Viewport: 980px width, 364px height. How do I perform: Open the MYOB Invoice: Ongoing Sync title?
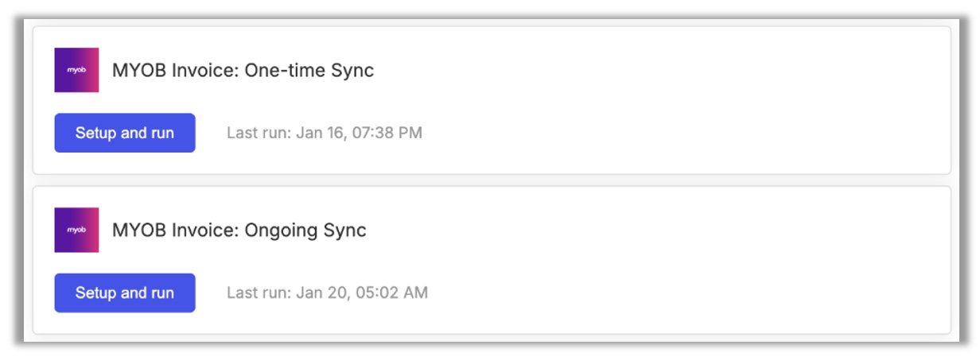239,230
